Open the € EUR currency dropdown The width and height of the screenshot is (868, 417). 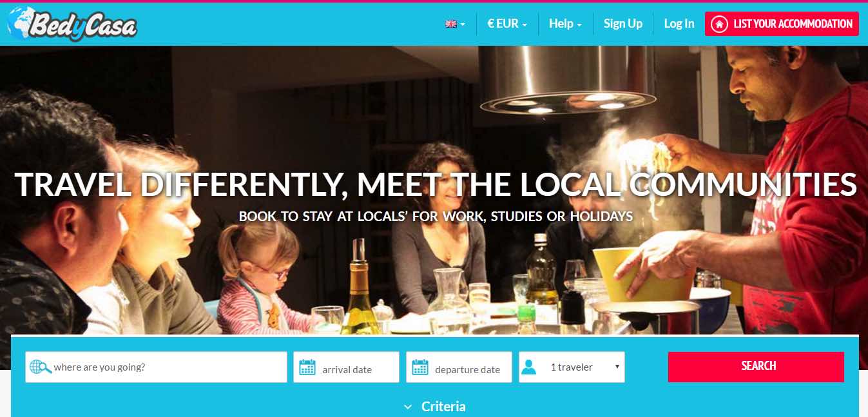pos(507,24)
